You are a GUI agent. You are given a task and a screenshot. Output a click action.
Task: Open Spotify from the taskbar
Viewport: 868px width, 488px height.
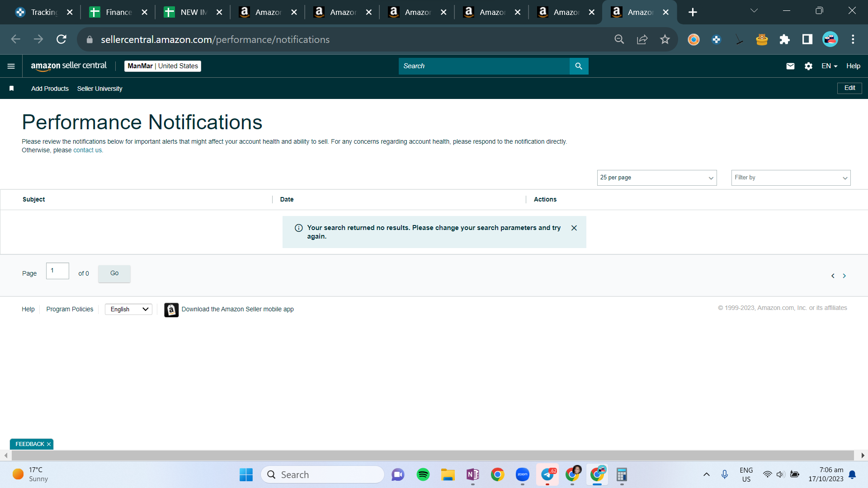coord(423,474)
